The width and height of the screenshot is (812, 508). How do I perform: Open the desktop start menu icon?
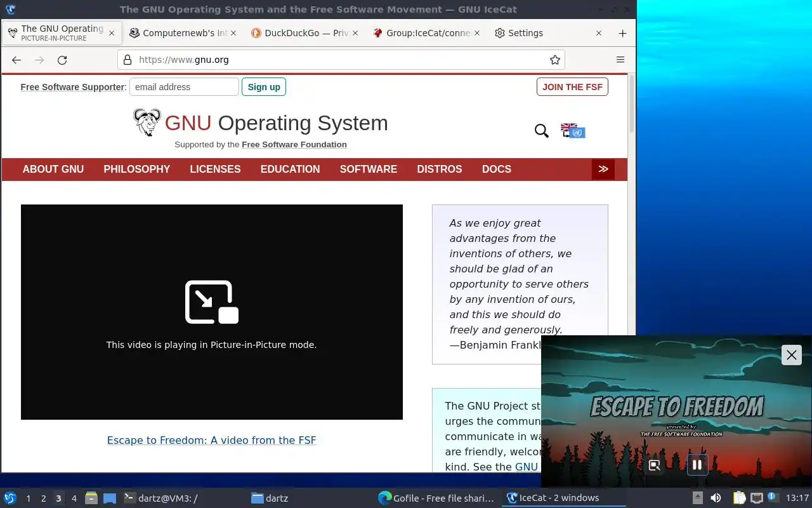(10, 498)
